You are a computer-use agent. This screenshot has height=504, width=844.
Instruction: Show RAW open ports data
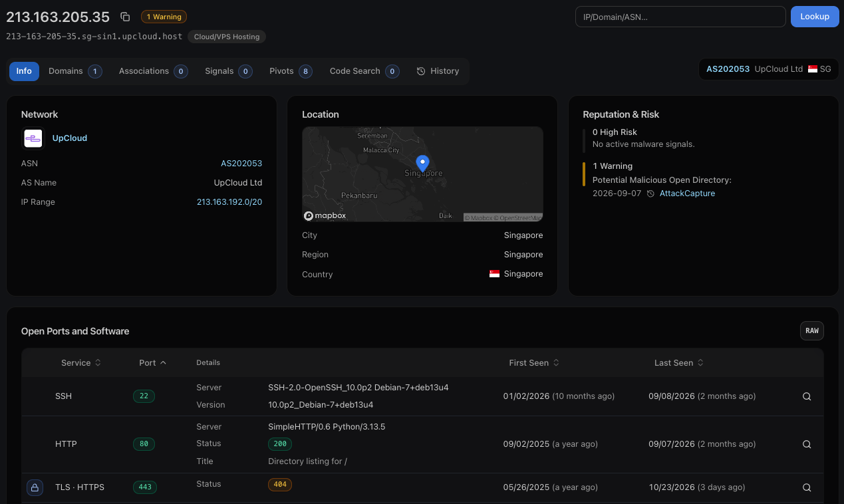811,331
